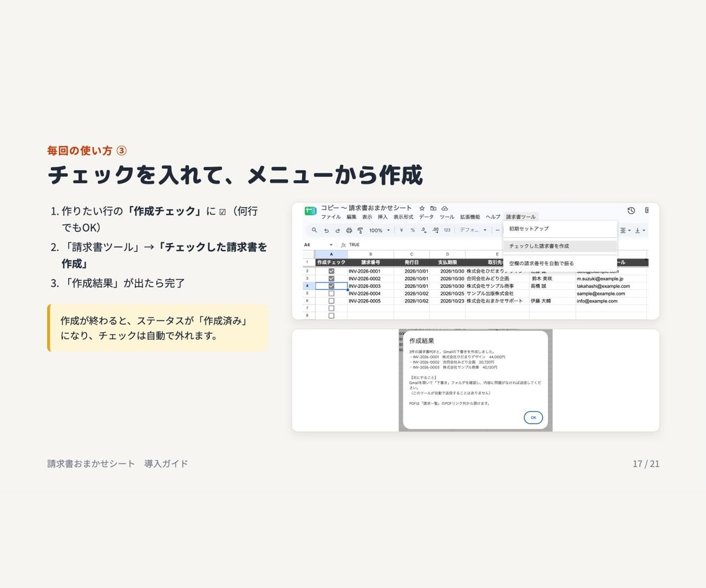Screen dimensions: 706x588
Task: Apply percent format icon
Action: [x=413, y=230]
